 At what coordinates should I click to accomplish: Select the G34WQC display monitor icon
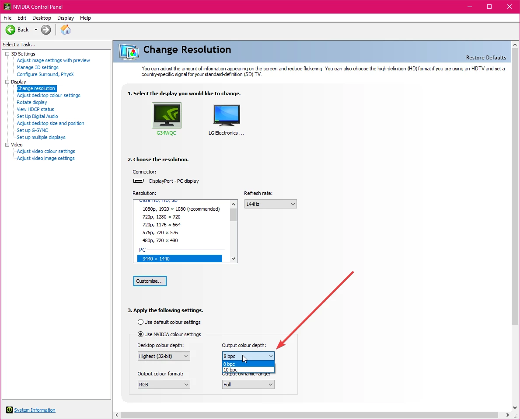(x=167, y=115)
